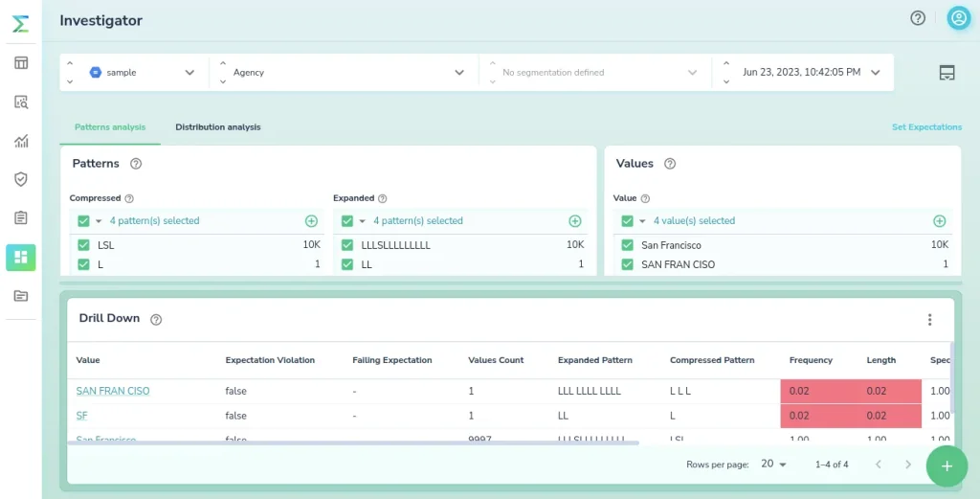Click the Drill Down help info icon

coord(156,320)
